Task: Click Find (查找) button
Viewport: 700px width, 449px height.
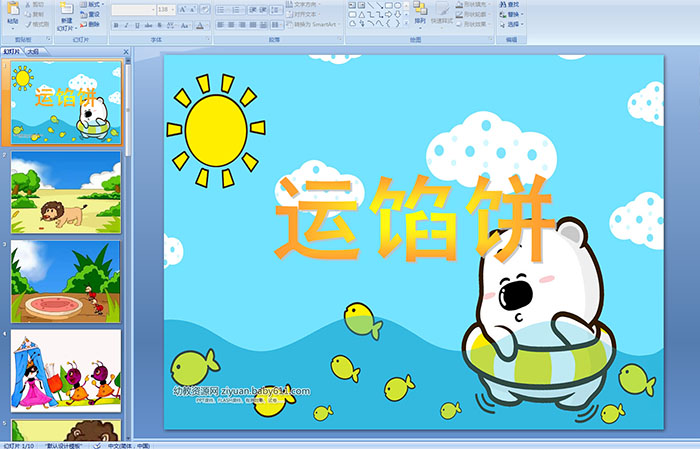Action: tap(510, 4)
